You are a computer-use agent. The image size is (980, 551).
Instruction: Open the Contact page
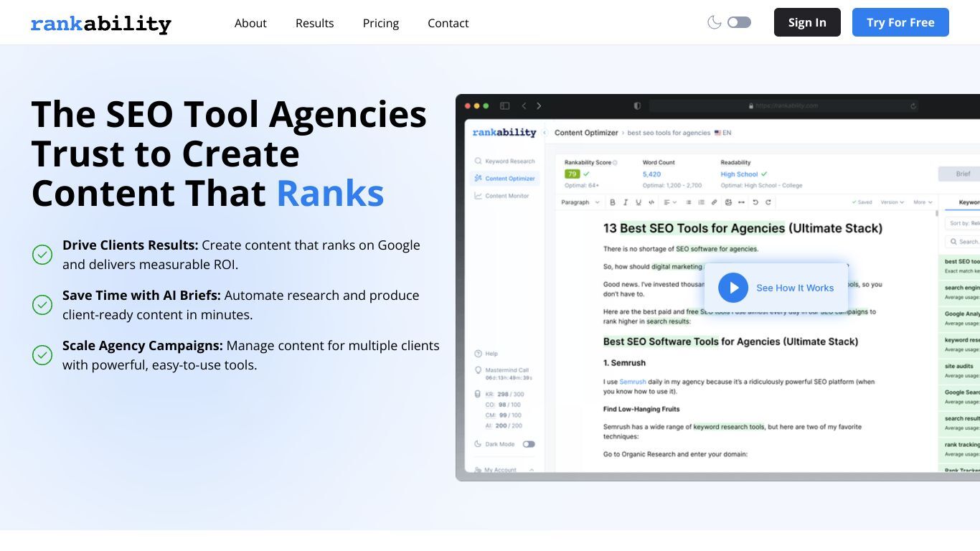click(x=448, y=23)
